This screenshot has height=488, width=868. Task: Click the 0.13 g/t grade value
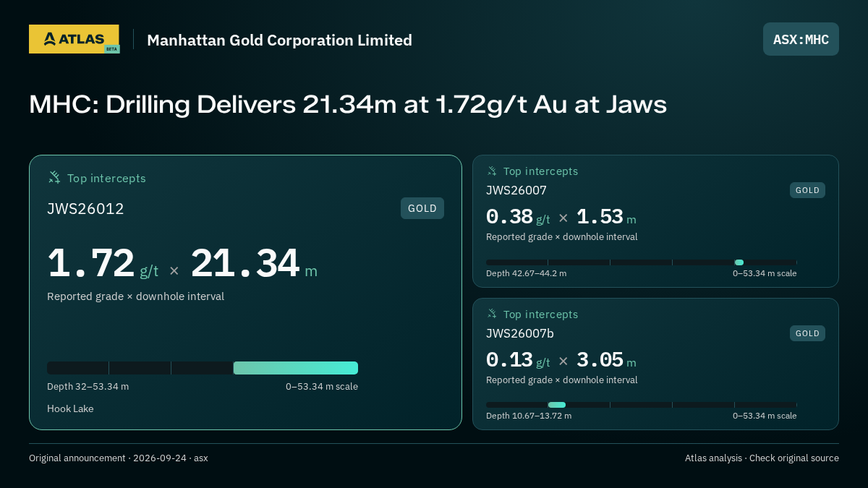pyautogui.click(x=518, y=359)
